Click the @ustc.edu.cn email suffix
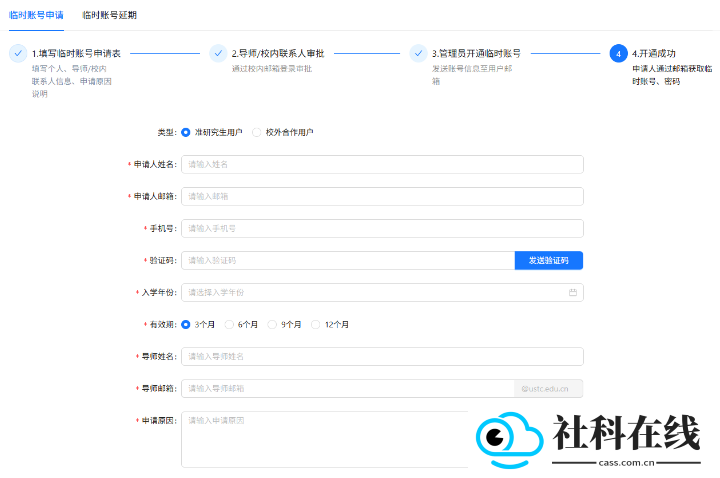Image resolution: width=720 pixels, height=478 pixels. click(x=548, y=388)
